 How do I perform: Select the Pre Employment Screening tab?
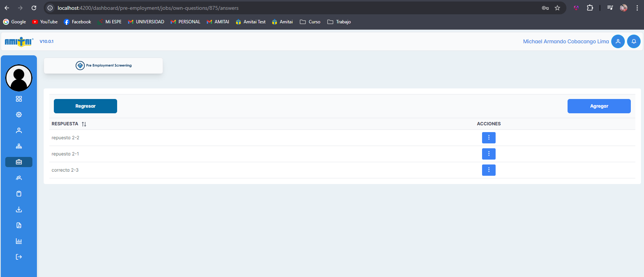point(104,65)
